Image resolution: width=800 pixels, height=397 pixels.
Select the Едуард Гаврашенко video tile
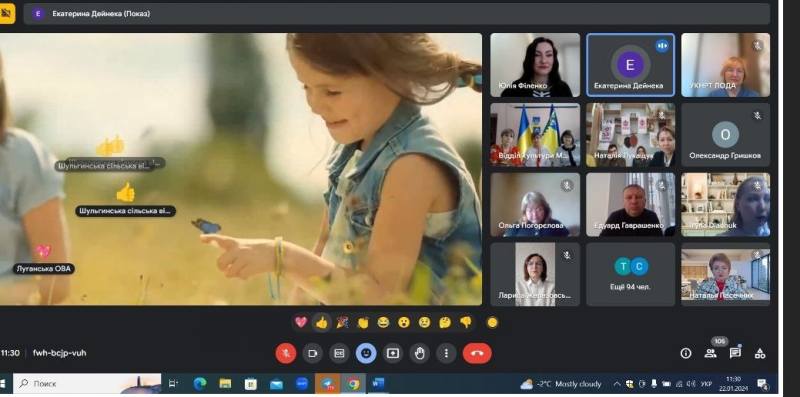[x=631, y=205]
